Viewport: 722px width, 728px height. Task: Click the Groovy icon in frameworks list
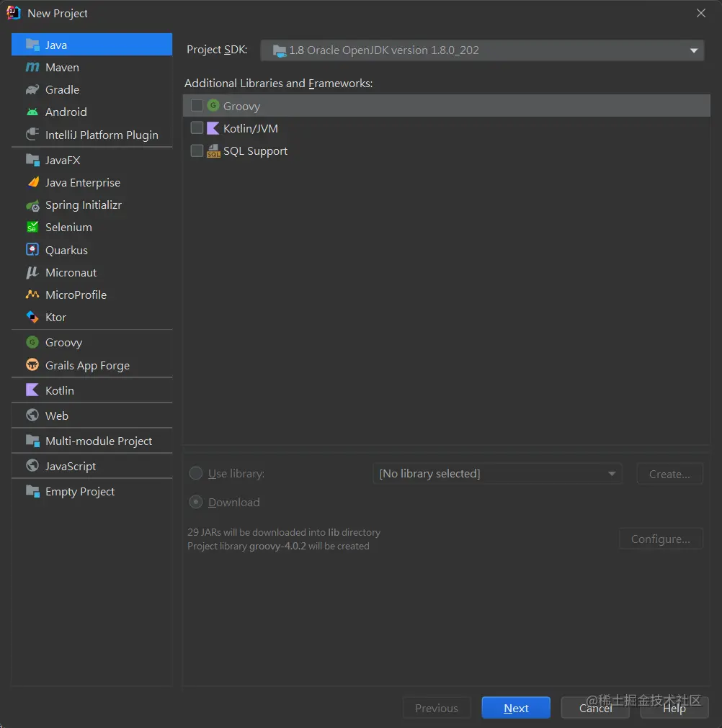point(213,105)
